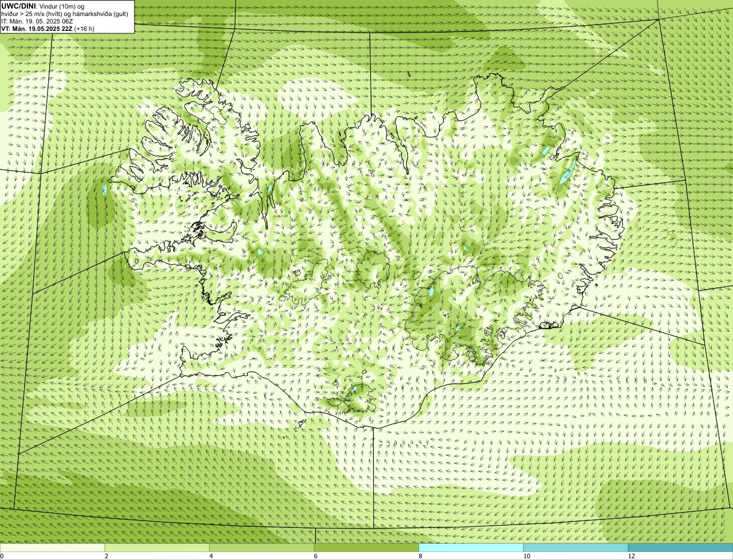Click the 8–10 m/s light cyan color segment

click(471, 547)
